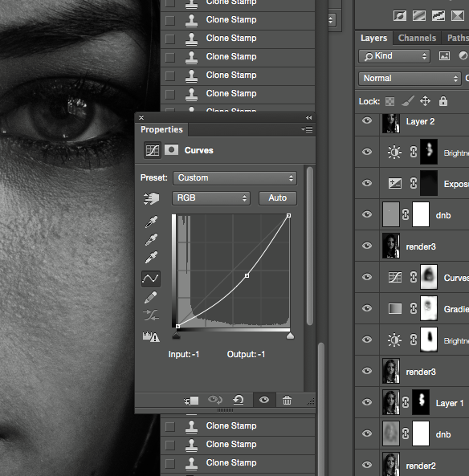469x476 pixels.
Task: Pick the gray point eyedropper
Action: click(x=151, y=240)
